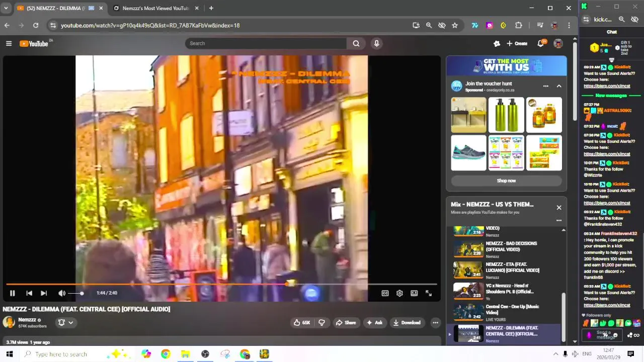The width and height of the screenshot is (644, 362).
Task: Select the Chat tab in Kick window
Action: (x=611, y=32)
